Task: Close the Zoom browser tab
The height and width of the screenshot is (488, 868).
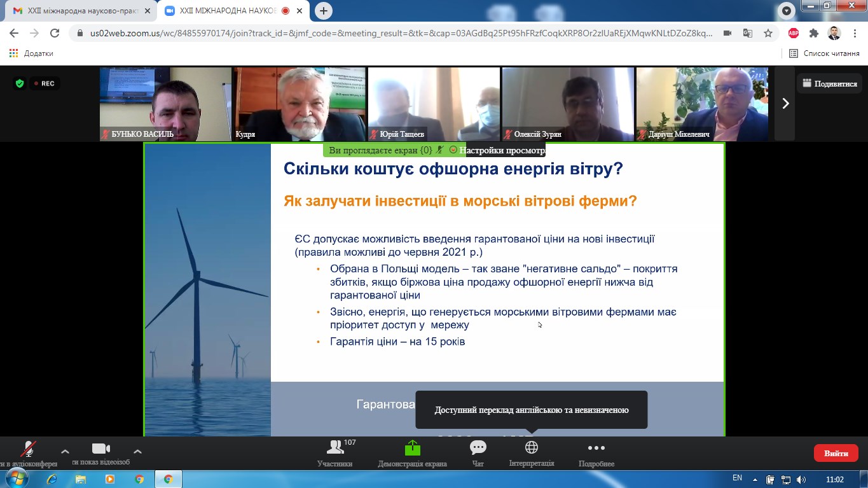Action: click(301, 11)
